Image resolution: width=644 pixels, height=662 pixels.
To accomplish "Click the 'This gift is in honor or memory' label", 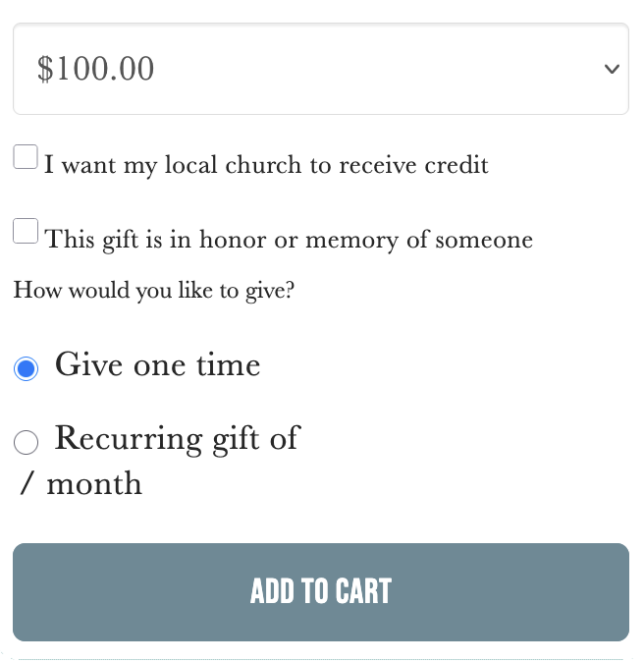I will tap(289, 240).
